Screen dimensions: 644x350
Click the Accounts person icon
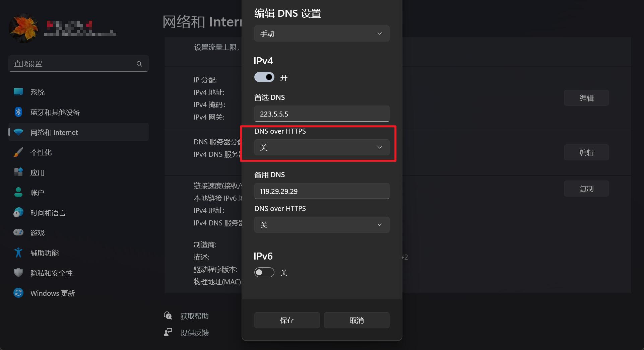point(18,193)
